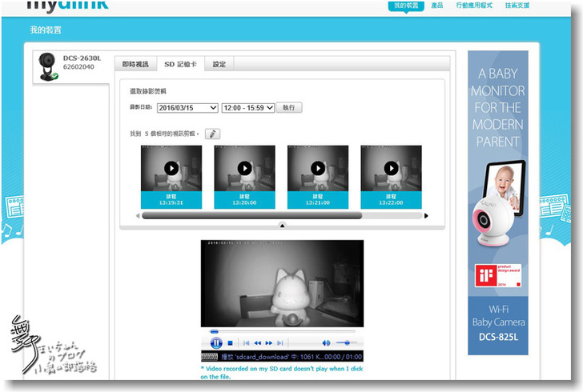Screen dimensions: 583x392
Task: Open 我的裝置 in top navigation
Action: [x=406, y=6]
